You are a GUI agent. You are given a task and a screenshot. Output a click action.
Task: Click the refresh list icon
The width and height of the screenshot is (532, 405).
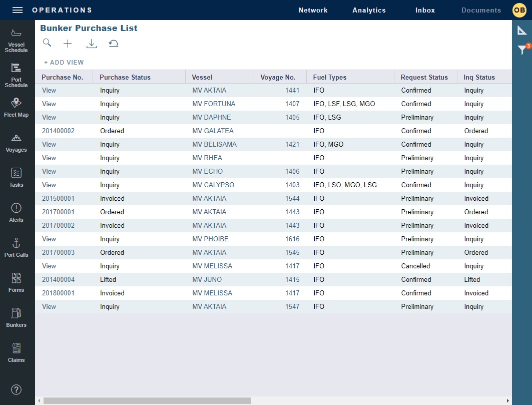(x=114, y=44)
